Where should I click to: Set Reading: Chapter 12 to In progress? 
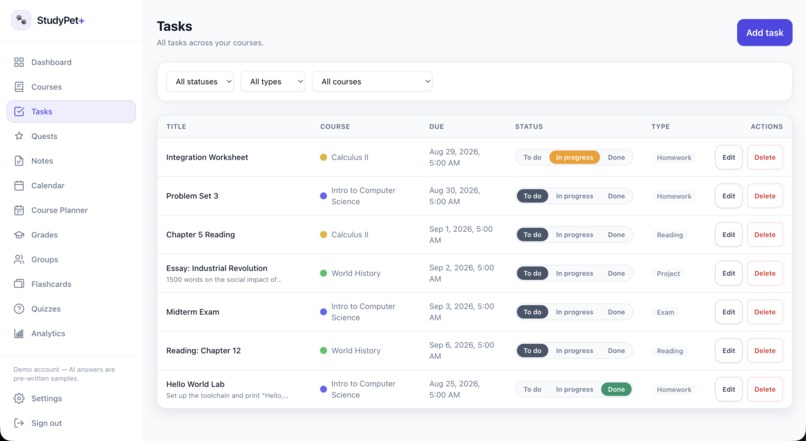[x=574, y=351]
